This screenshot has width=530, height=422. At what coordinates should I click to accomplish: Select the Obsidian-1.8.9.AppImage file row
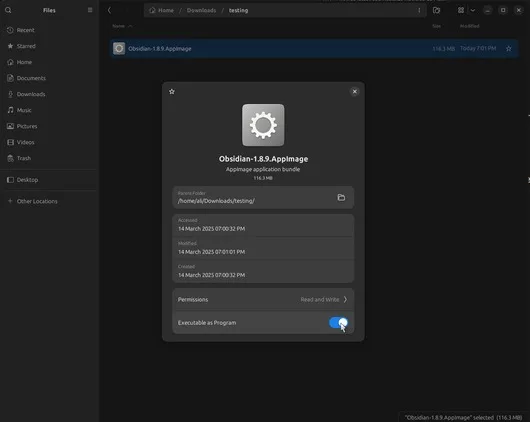314,49
